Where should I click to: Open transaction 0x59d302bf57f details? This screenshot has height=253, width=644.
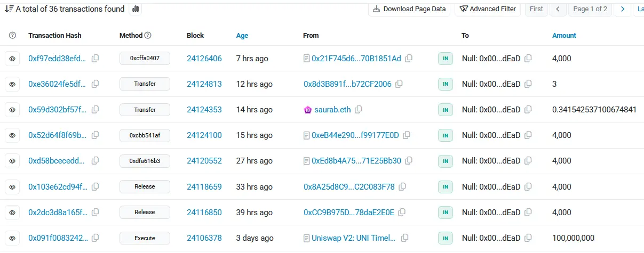[57, 110]
